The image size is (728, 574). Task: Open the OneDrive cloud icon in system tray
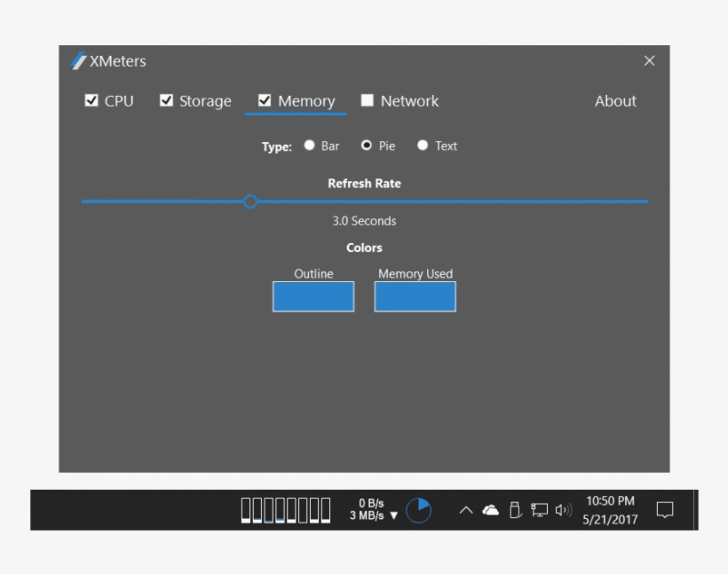point(489,510)
